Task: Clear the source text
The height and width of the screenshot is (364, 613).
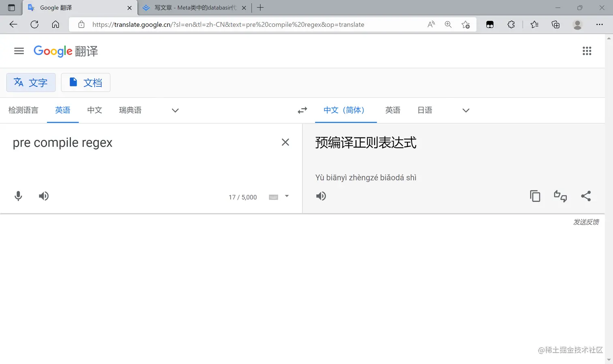Action: click(285, 142)
